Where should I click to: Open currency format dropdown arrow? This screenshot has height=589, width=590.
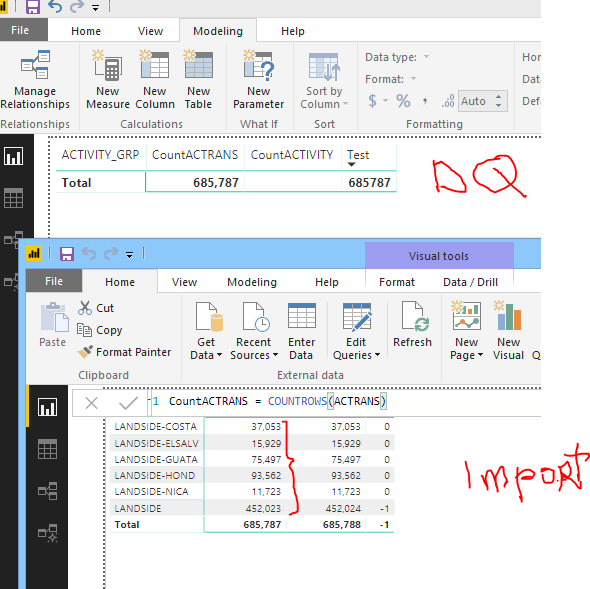(385, 101)
